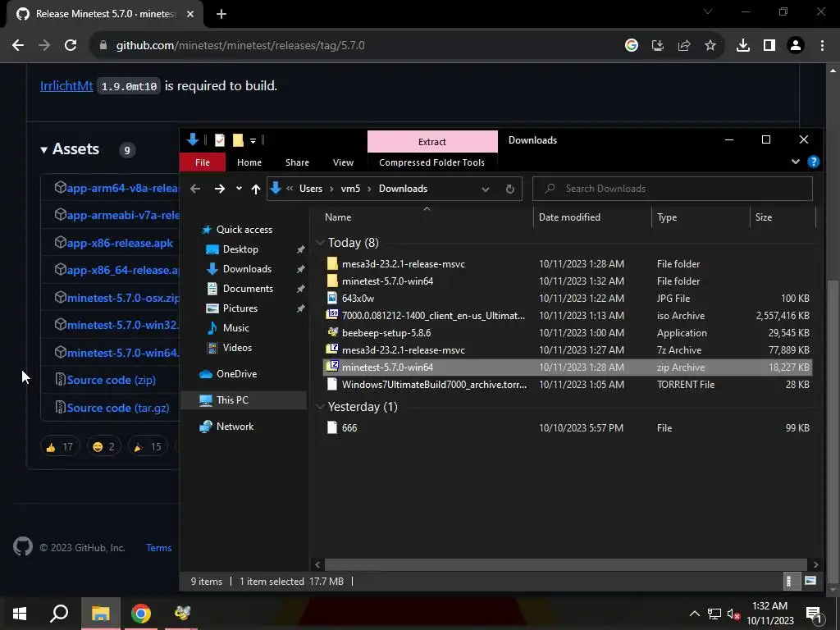This screenshot has height=630, width=840.
Task: Open taskbar search magnifier
Action: coord(59,614)
